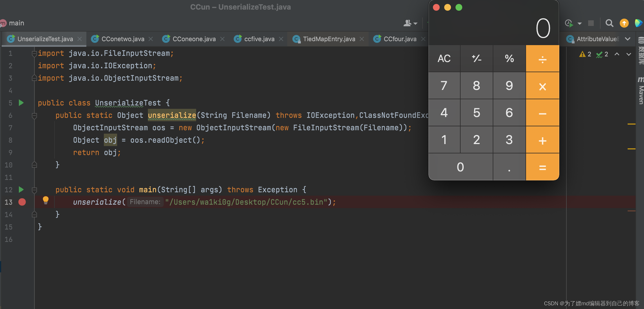Click the 7 key on Calculator
The image size is (644, 309).
[444, 86]
